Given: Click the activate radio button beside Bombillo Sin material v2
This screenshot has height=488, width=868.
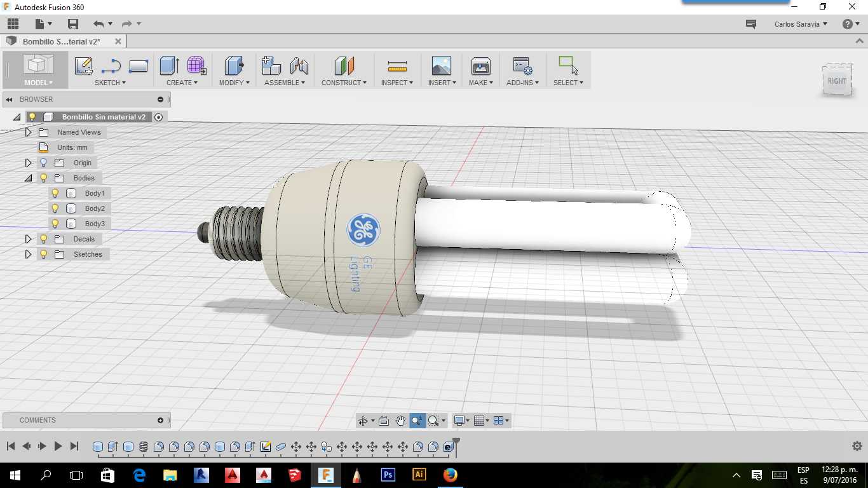Looking at the screenshot, I should point(159,117).
